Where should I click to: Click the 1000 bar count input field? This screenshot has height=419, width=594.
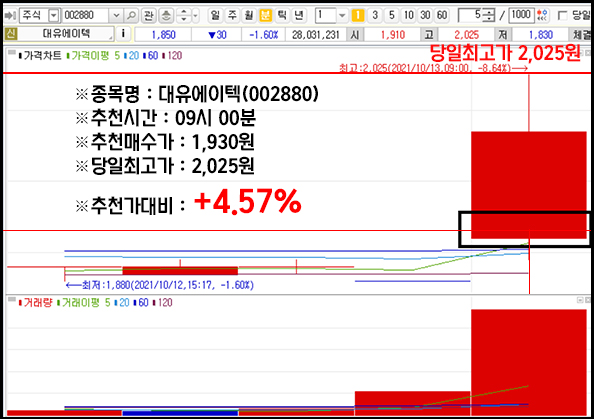[x=521, y=16]
